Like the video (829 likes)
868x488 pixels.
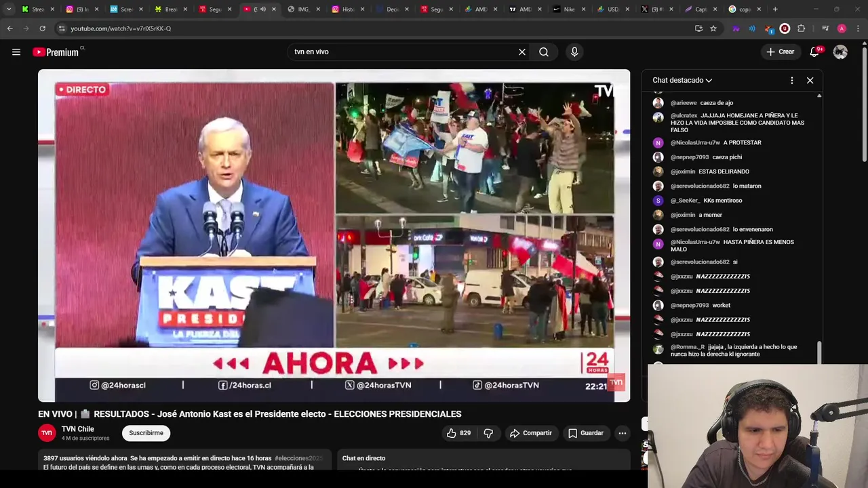[458, 433]
